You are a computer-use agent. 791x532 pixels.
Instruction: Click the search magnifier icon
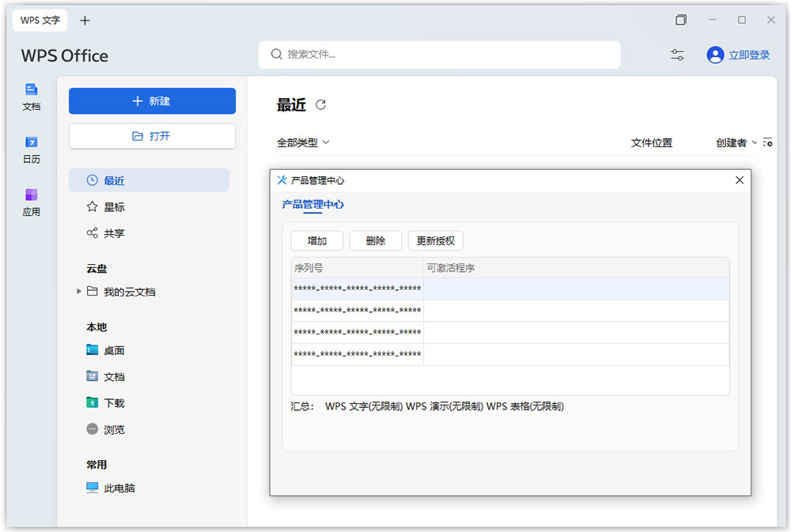(x=276, y=54)
